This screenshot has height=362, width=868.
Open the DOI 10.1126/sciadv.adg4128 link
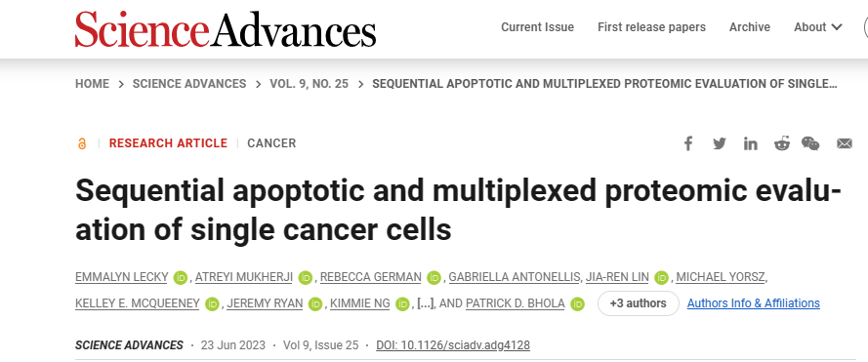[453, 345]
